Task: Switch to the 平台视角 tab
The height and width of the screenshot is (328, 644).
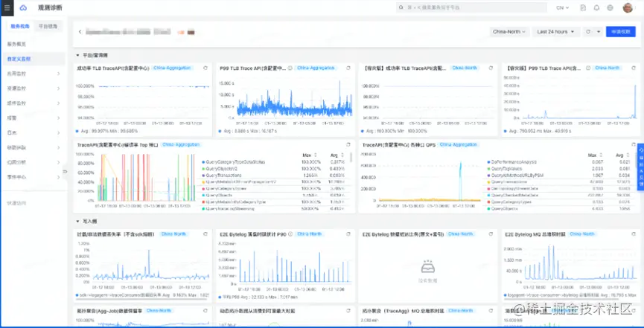Action: 48,26
